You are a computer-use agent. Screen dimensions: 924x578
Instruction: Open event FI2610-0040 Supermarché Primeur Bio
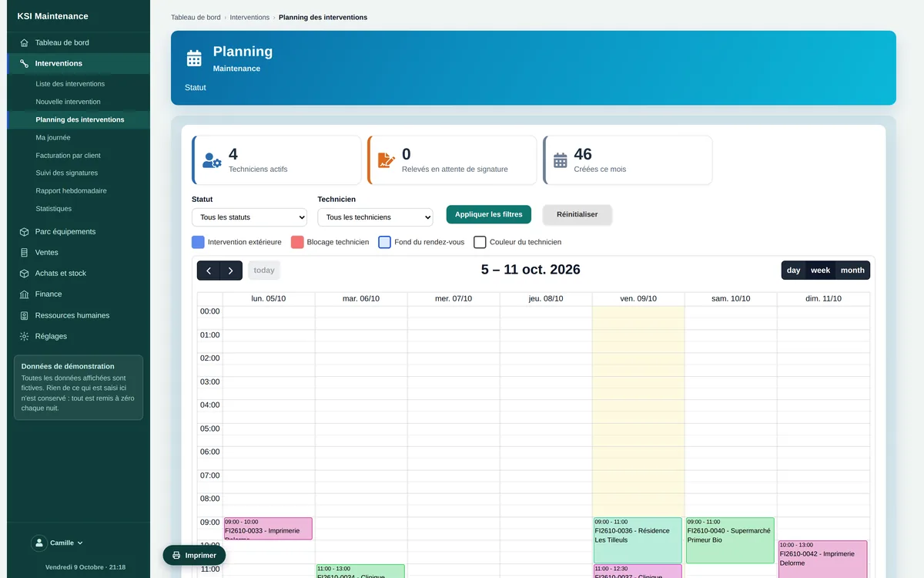click(x=730, y=540)
